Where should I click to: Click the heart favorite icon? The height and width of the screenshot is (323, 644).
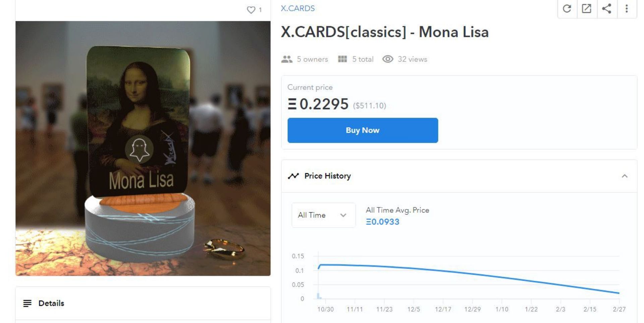pyautogui.click(x=251, y=10)
